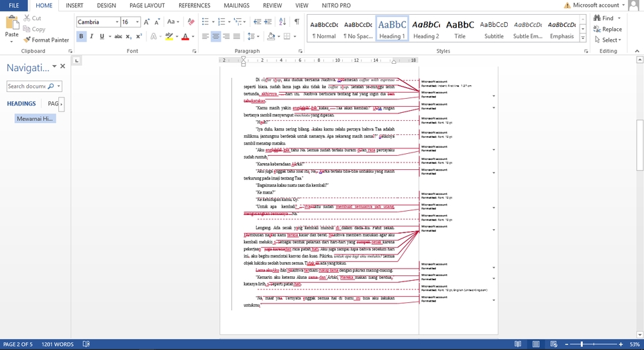This screenshot has width=644, height=350.
Task: Toggle Show paragraph marks
Action: 297,21
